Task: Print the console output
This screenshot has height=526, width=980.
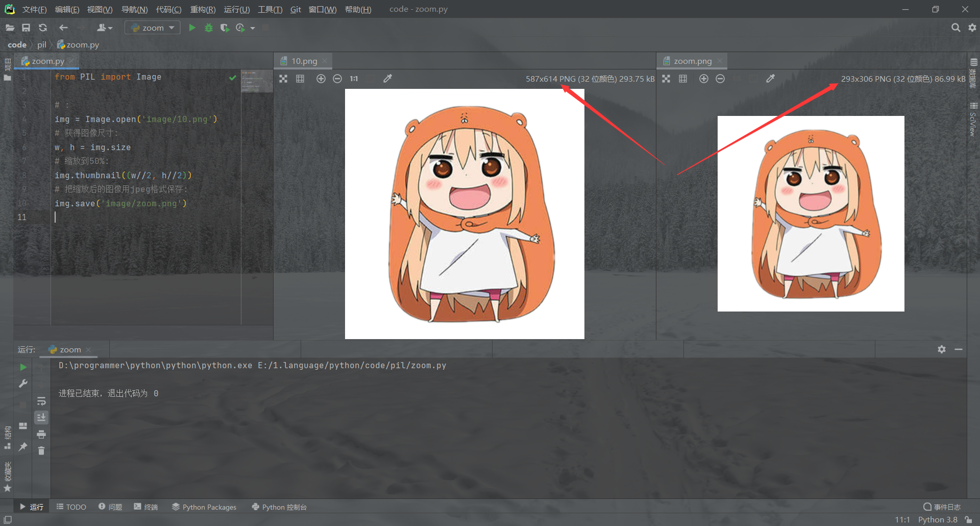Action: pyautogui.click(x=41, y=434)
